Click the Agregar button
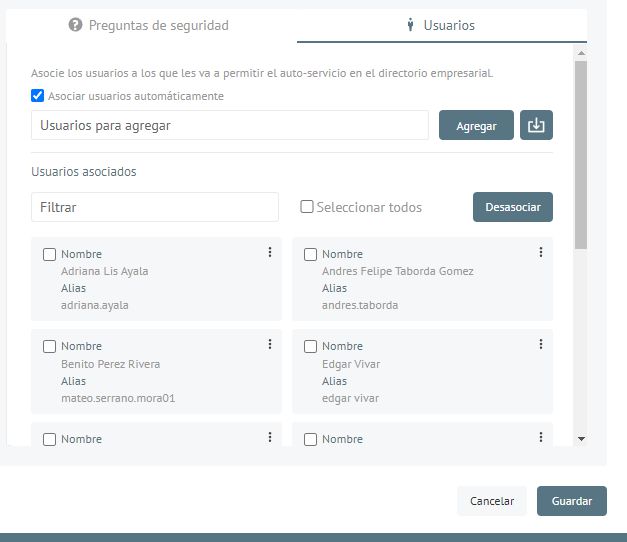 pyautogui.click(x=476, y=125)
